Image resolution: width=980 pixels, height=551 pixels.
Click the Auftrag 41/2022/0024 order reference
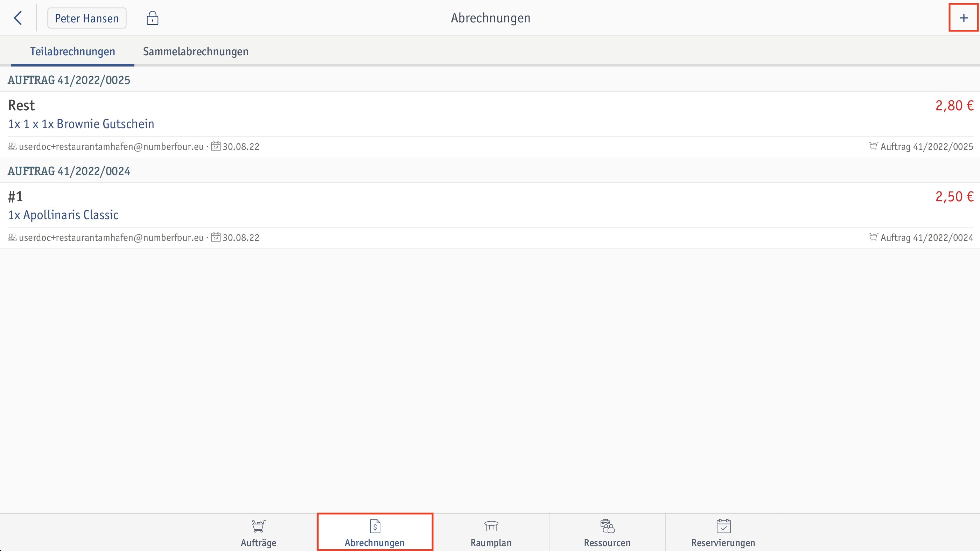(x=927, y=237)
